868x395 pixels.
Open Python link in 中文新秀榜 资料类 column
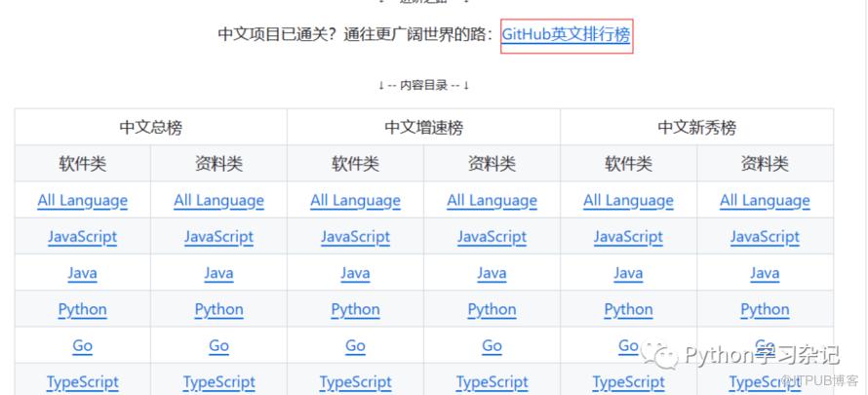765,310
